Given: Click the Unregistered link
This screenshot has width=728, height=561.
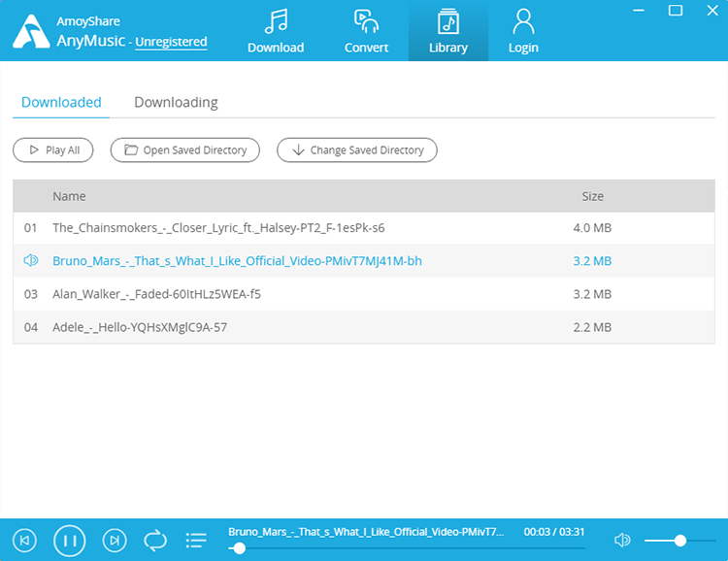Looking at the screenshot, I should [x=171, y=42].
